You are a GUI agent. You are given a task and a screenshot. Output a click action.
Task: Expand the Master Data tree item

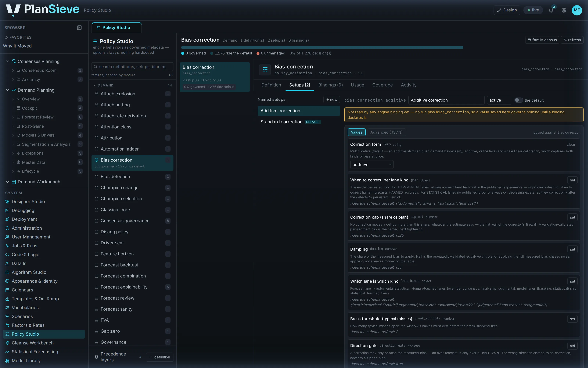(x=13, y=162)
